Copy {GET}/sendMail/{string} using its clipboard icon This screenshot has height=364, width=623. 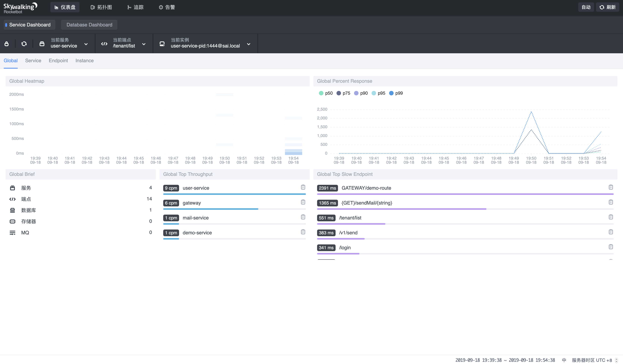coord(611,202)
